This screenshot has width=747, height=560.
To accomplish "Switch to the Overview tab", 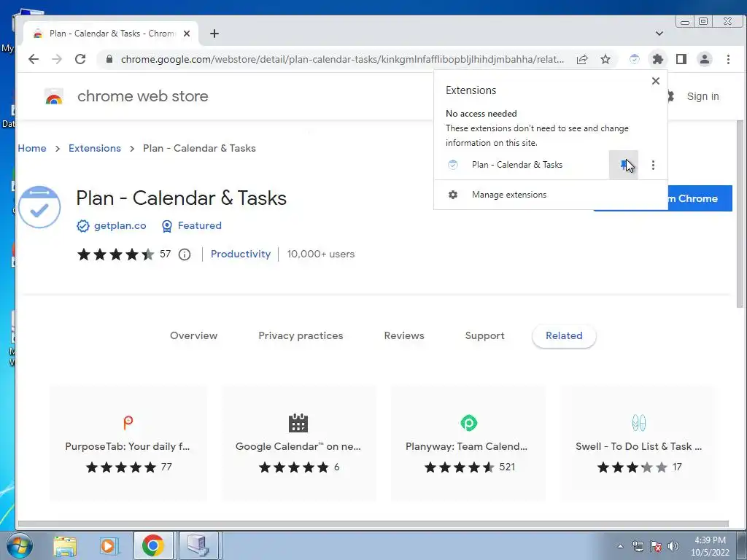I will coord(193,335).
